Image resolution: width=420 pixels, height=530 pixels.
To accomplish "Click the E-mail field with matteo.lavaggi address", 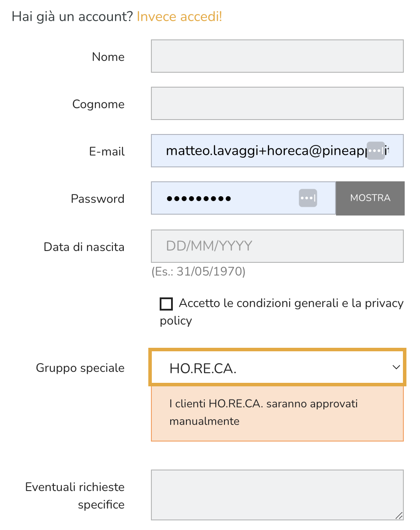I will point(277,151).
